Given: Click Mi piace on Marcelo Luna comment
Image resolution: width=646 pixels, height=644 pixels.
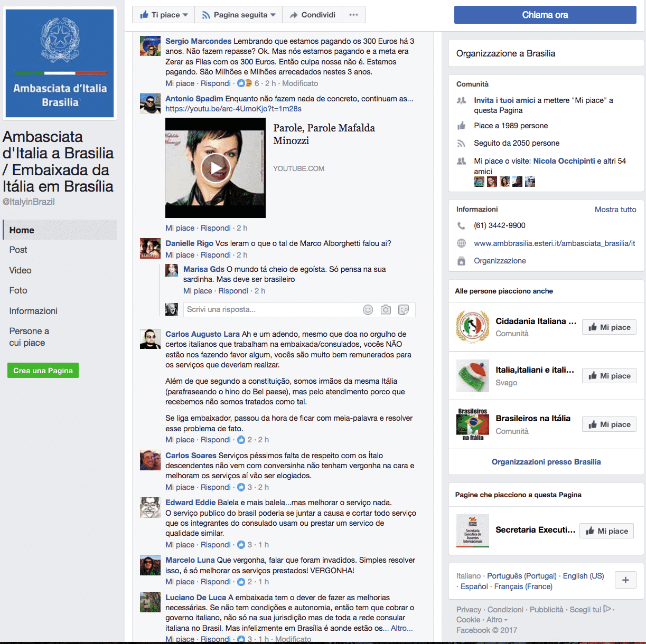Looking at the screenshot, I should click(180, 582).
